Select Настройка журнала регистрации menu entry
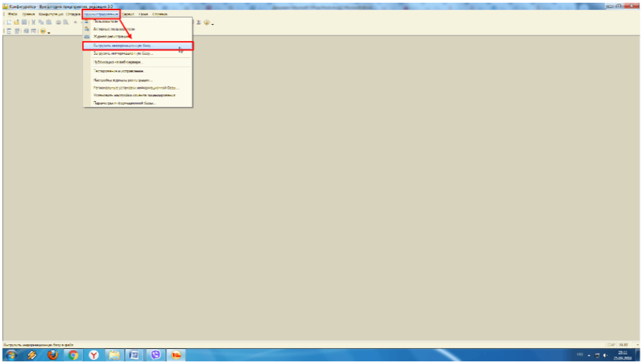644x364 pixels. pyautogui.click(x=137, y=80)
